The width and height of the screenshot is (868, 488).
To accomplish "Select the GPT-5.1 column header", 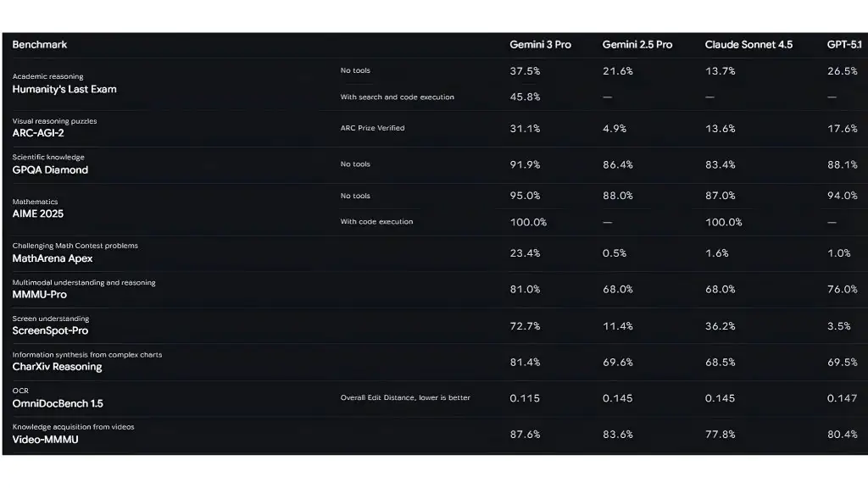I will [x=844, y=45].
